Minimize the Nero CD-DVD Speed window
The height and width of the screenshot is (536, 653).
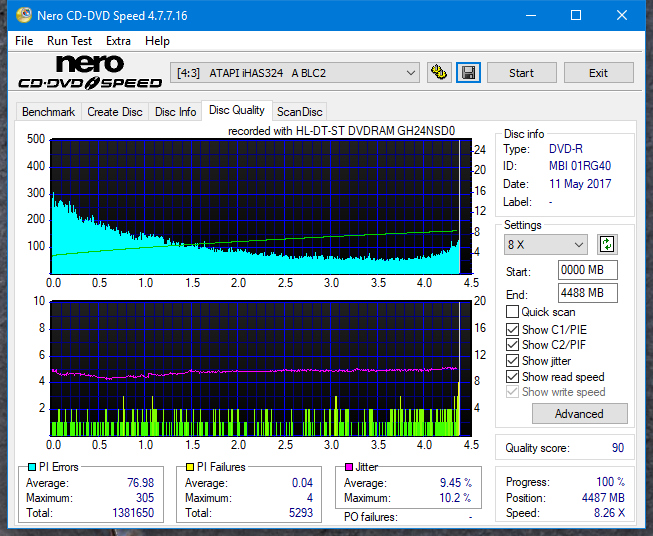[x=531, y=15]
